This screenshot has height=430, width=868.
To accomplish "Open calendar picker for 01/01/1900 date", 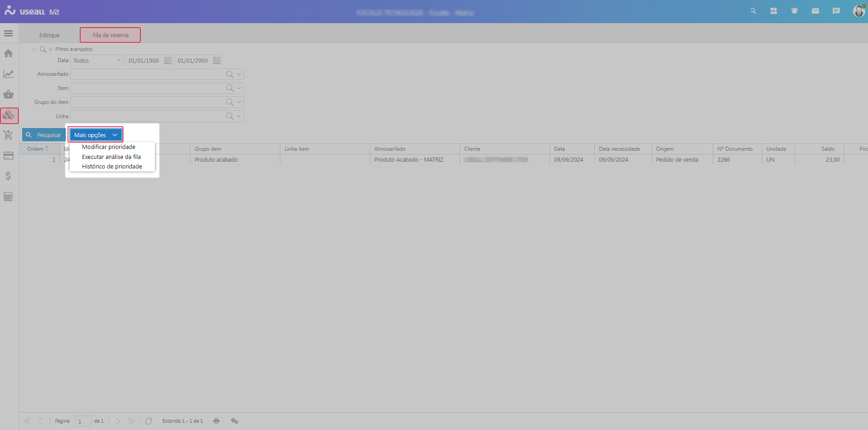I will (168, 60).
